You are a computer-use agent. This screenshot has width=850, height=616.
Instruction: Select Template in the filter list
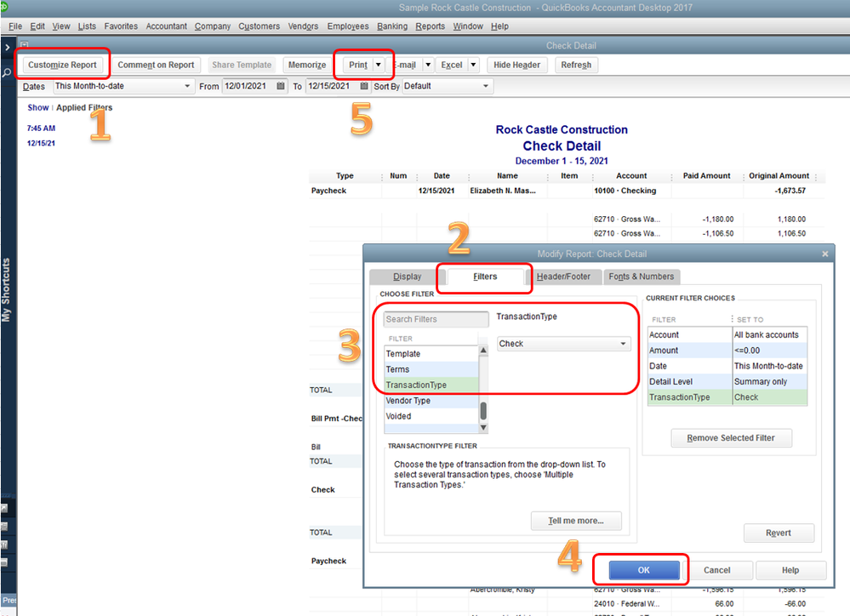point(431,354)
